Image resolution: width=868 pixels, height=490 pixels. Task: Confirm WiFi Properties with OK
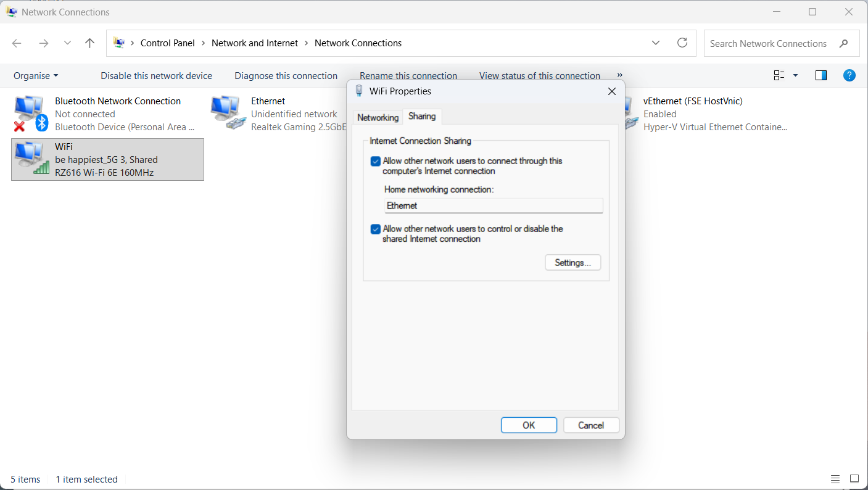529,425
